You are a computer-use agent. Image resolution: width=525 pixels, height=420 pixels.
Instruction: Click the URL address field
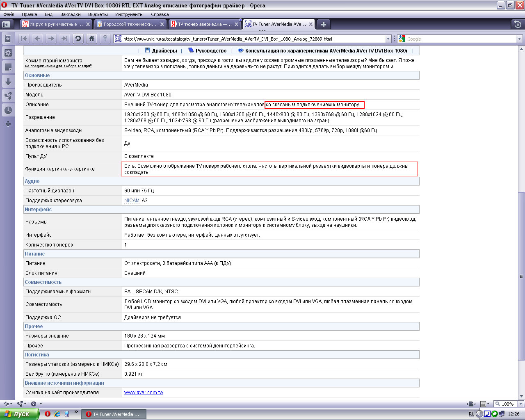click(253, 39)
